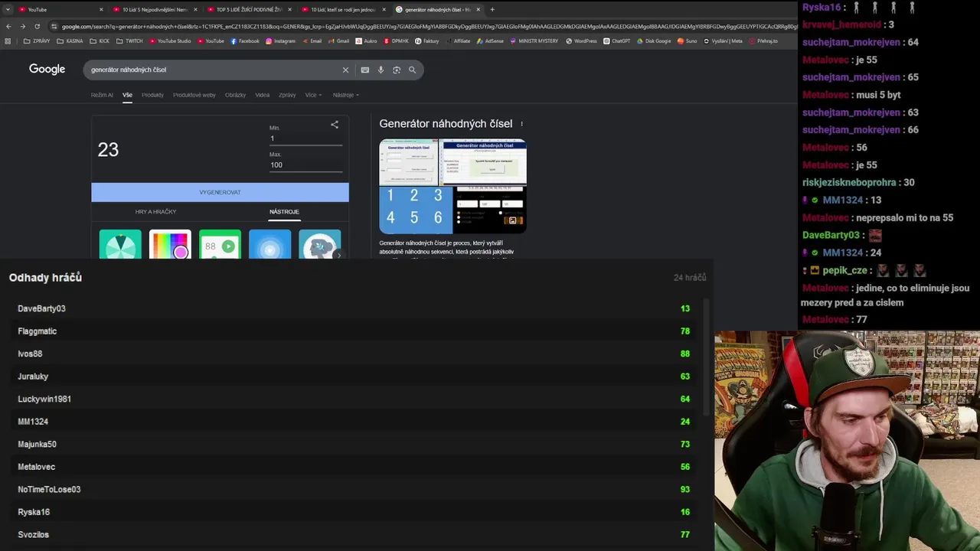Select the Flaggmatic guess row
The height and width of the screenshot is (551, 980).
(x=354, y=331)
